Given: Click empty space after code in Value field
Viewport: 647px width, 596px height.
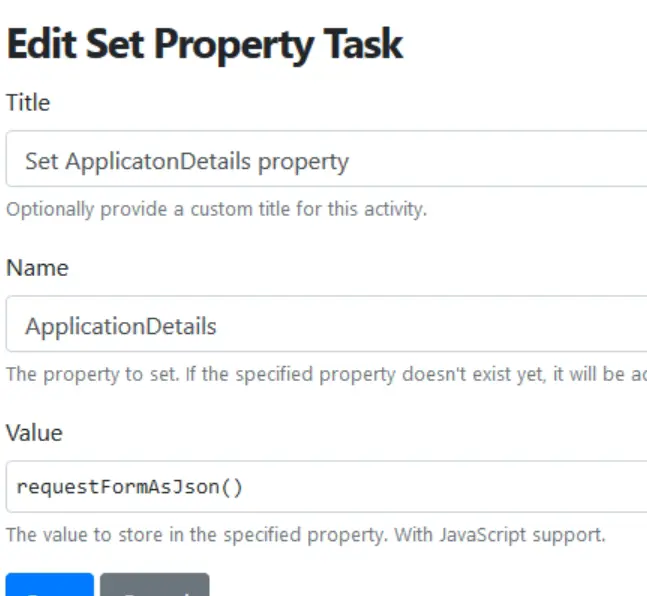Looking at the screenshot, I should pos(450,488).
